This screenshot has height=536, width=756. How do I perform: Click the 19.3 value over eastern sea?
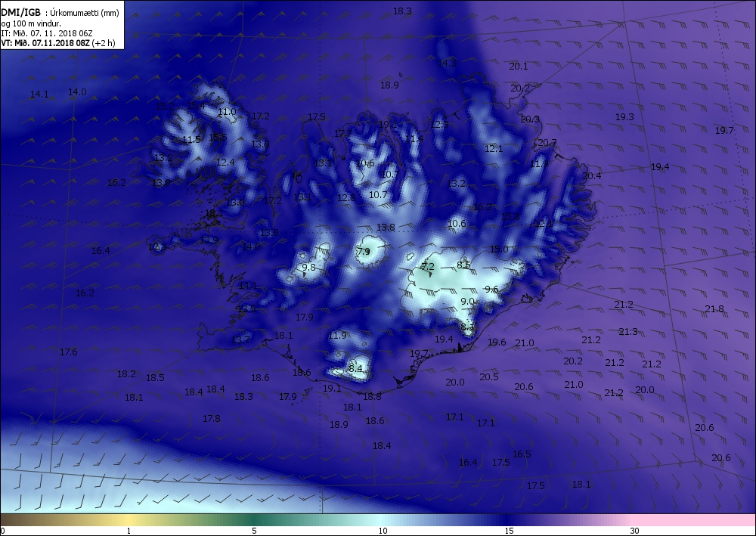pyautogui.click(x=624, y=116)
